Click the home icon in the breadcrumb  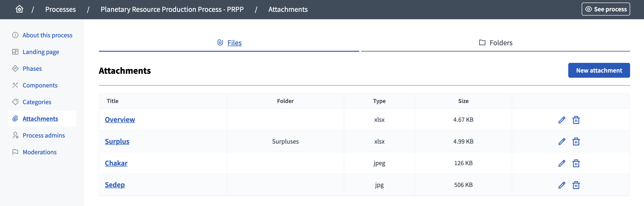click(x=19, y=9)
